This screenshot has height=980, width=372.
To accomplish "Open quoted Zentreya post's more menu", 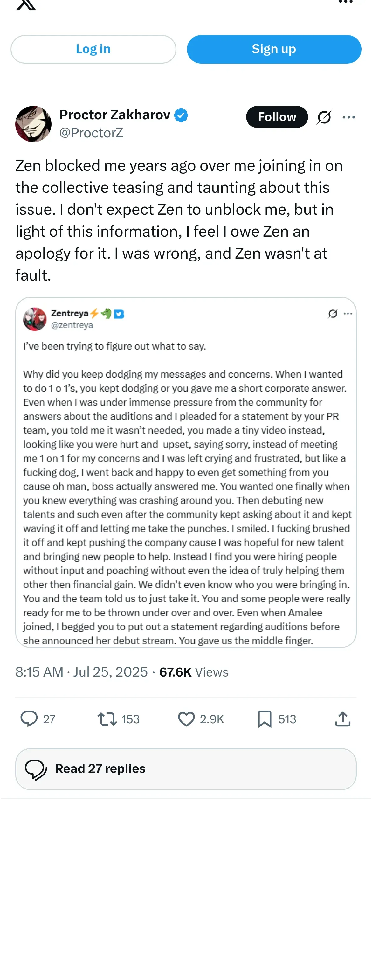I will 348,314.
